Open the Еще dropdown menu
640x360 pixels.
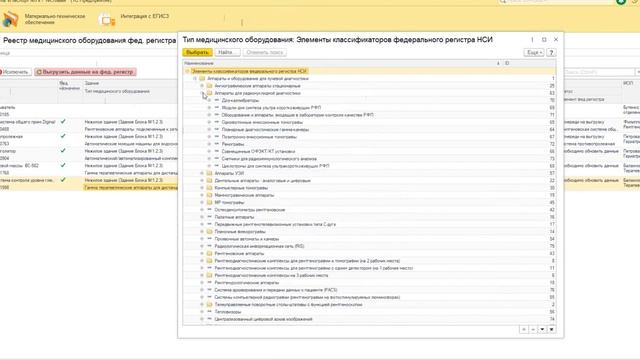(534, 53)
